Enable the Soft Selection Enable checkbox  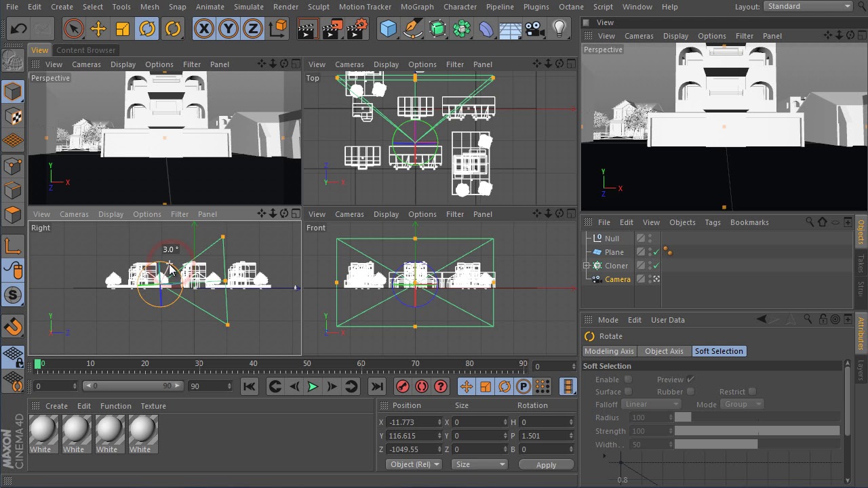coord(628,380)
